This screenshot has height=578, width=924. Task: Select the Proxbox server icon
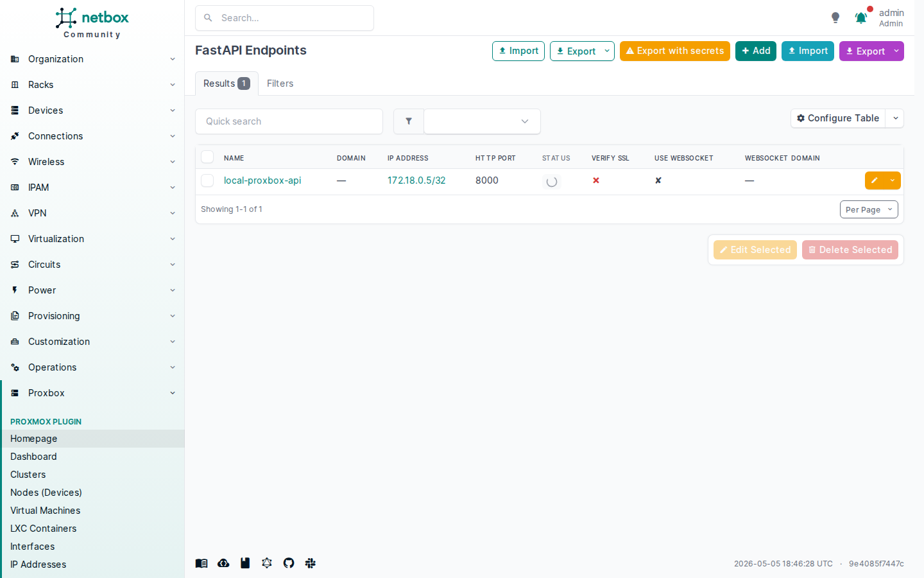click(15, 393)
